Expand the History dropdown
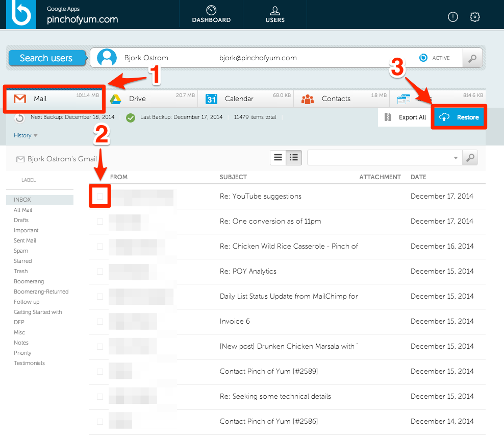The width and height of the screenshot is (504, 437). pyautogui.click(x=26, y=135)
